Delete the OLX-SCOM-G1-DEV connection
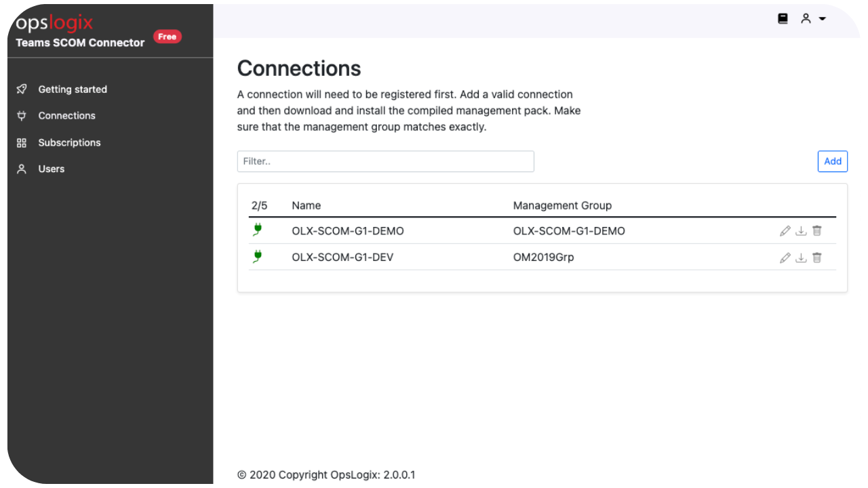 coord(816,258)
